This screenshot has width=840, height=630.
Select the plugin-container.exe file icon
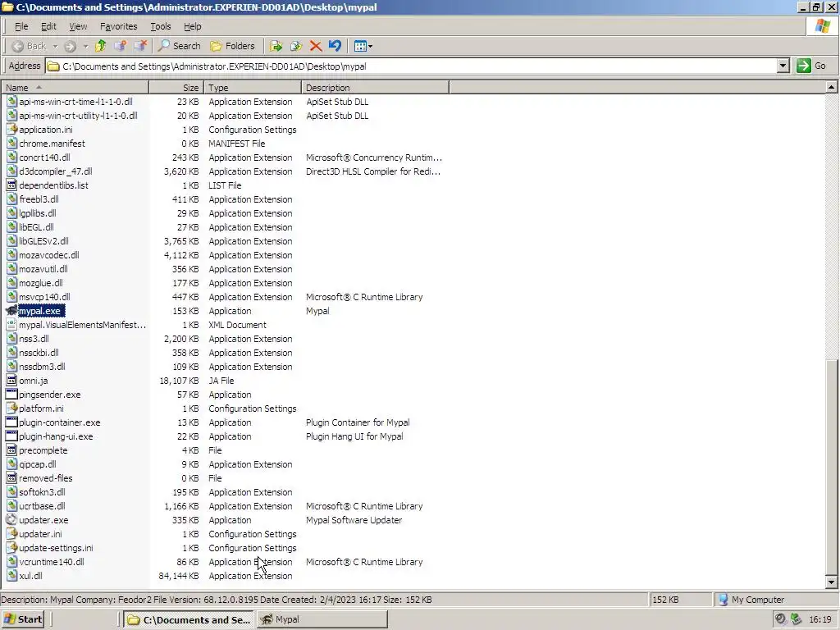11,422
